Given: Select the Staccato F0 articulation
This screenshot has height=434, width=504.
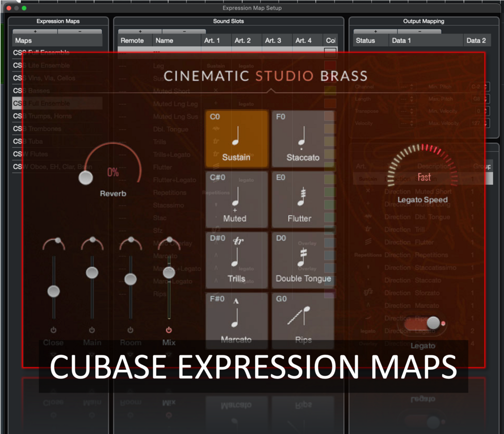Looking at the screenshot, I should 303,139.
